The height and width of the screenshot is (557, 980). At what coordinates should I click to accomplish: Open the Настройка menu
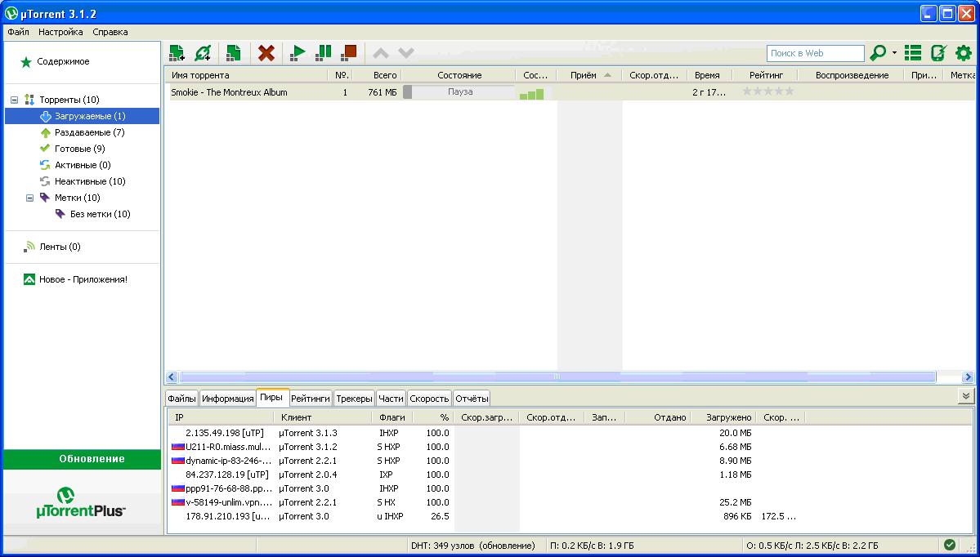[x=60, y=32]
